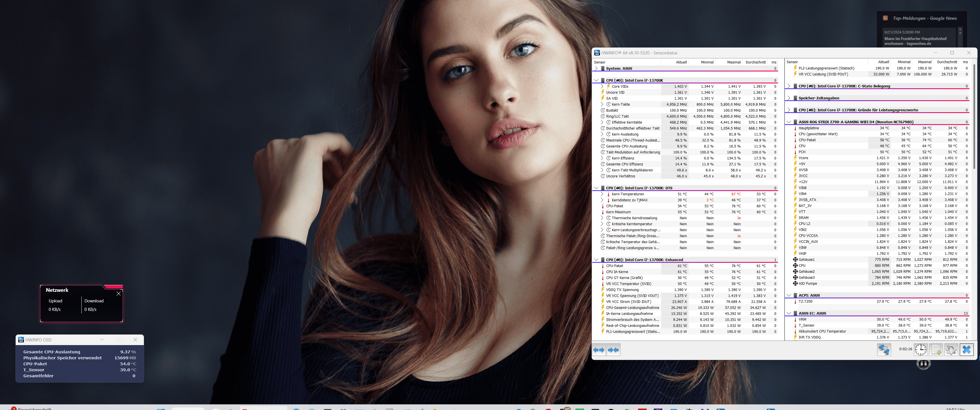Viewport: 980px width, 410px height.
Task: Click the round owl-eyes desktop widget icon
Action: [923, 364]
